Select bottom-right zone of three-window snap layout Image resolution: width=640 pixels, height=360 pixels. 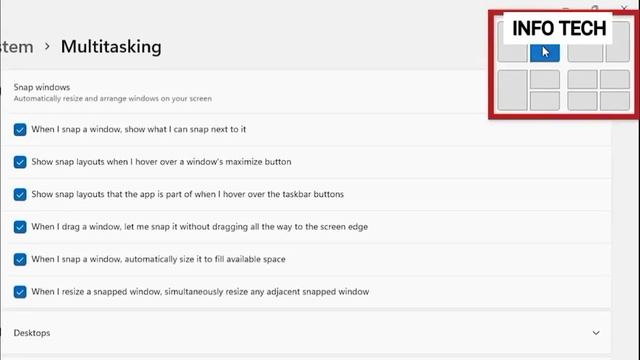(x=545, y=101)
